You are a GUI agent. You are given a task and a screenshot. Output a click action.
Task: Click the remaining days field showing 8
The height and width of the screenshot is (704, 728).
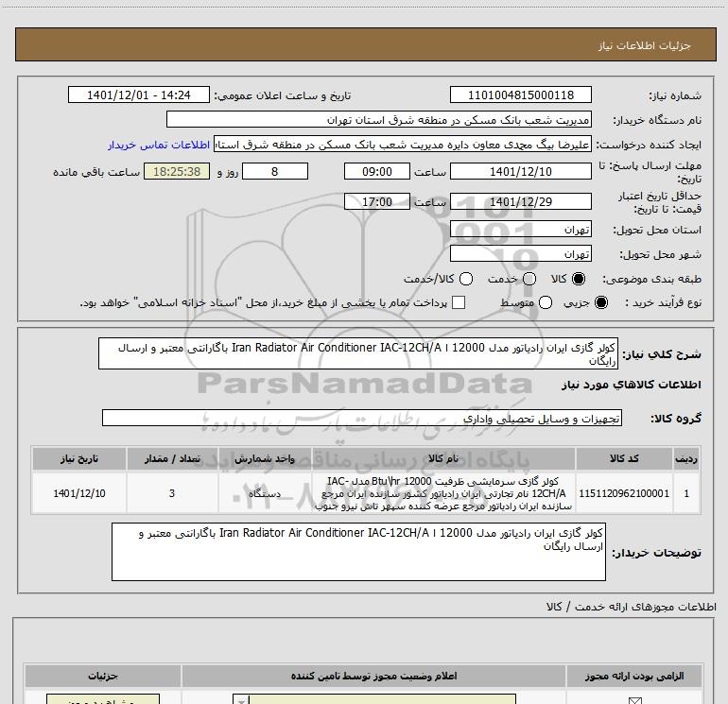pyautogui.click(x=275, y=171)
